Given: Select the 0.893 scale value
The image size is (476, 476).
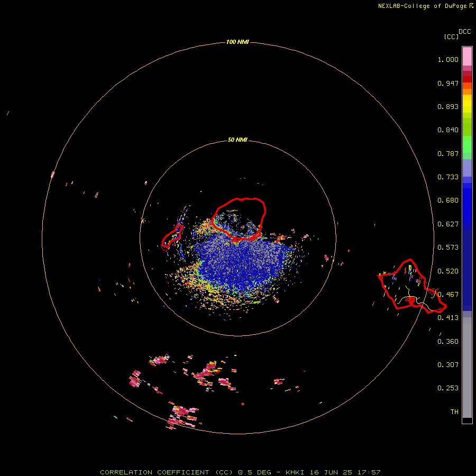Looking at the screenshot, I should pyautogui.click(x=448, y=106).
